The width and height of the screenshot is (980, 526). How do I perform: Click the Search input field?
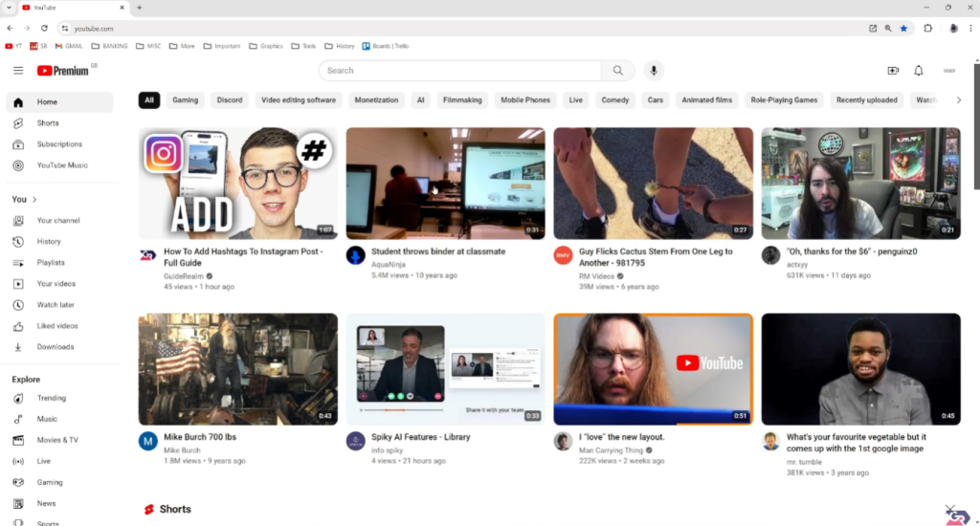coord(460,71)
